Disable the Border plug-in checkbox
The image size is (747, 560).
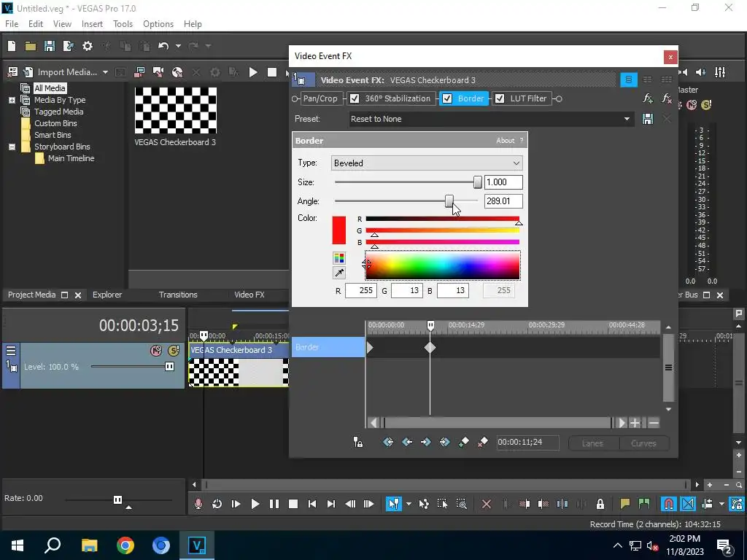(447, 98)
